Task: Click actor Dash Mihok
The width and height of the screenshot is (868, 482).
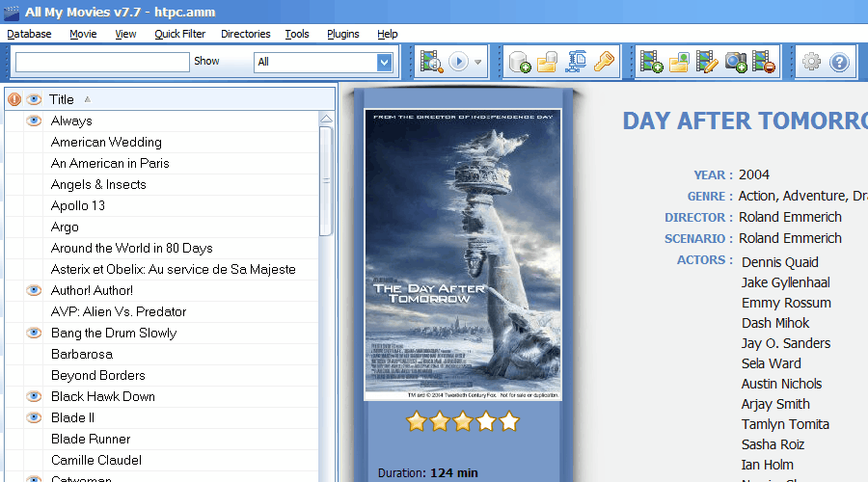Action: [775, 323]
